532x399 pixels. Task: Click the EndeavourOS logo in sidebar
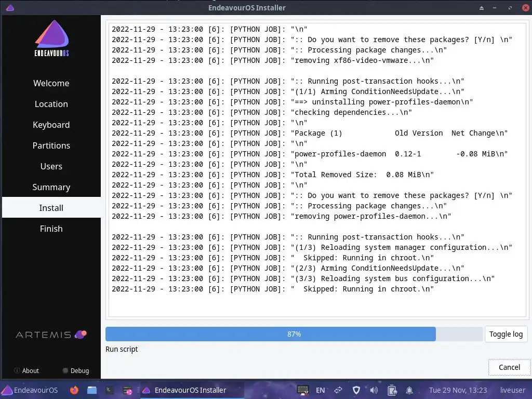pos(51,38)
